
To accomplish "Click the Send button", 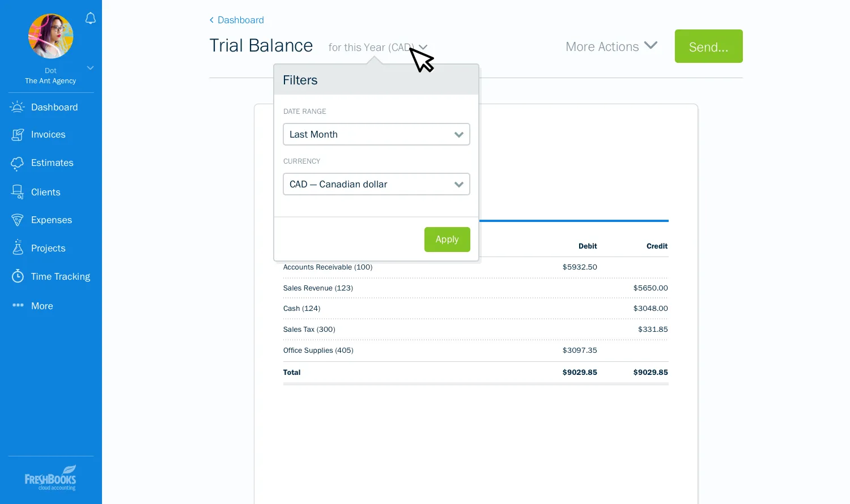I will pyautogui.click(x=708, y=46).
